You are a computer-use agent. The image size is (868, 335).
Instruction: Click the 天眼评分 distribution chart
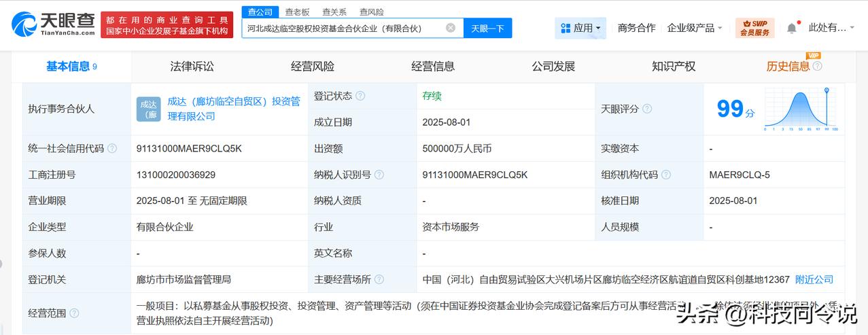point(801,109)
